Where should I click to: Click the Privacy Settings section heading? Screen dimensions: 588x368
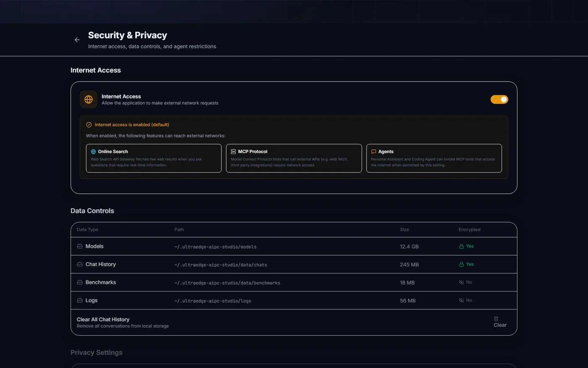tap(97, 352)
